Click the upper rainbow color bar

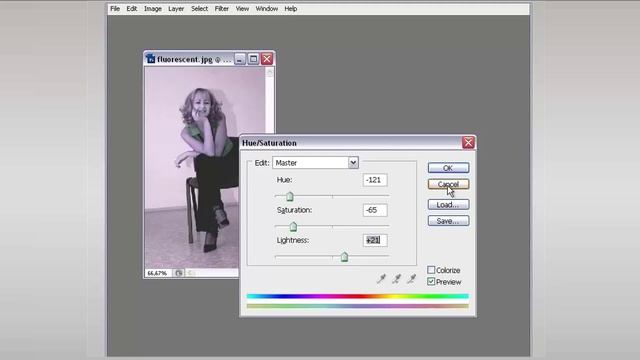click(358, 296)
